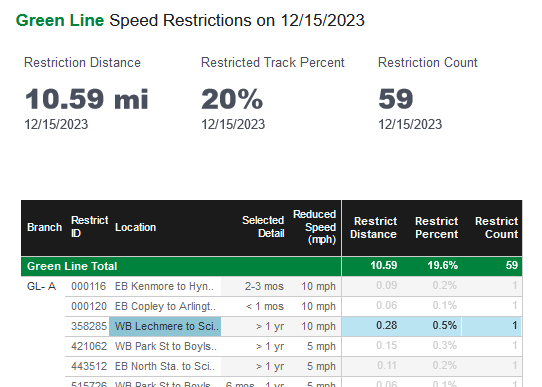This screenshot has height=387, width=542.
Task: Select EB Copley to Arlingt.. location
Action: tap(165, 306)
